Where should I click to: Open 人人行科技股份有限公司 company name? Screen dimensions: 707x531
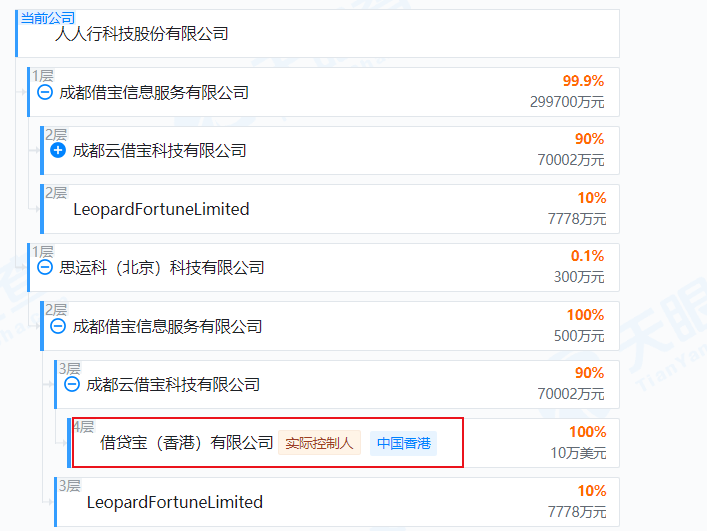point(141,33)
